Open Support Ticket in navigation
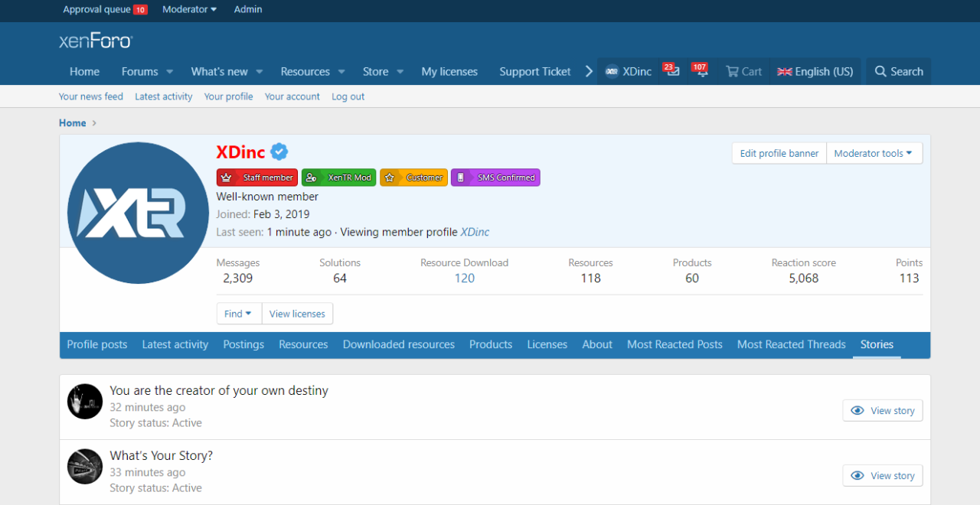The width and height of the screenshot is (980, 505). coord(535,71)
